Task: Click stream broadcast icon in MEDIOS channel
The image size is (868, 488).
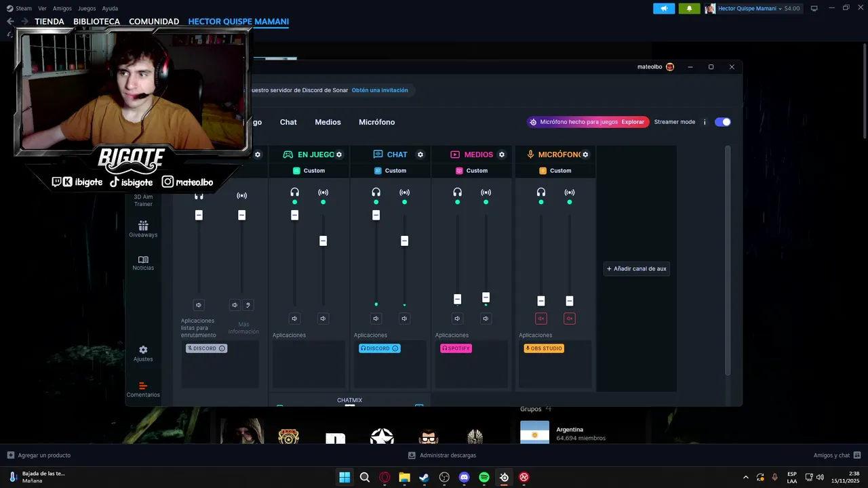Action: pyautogui.click(x=486, y=192)
